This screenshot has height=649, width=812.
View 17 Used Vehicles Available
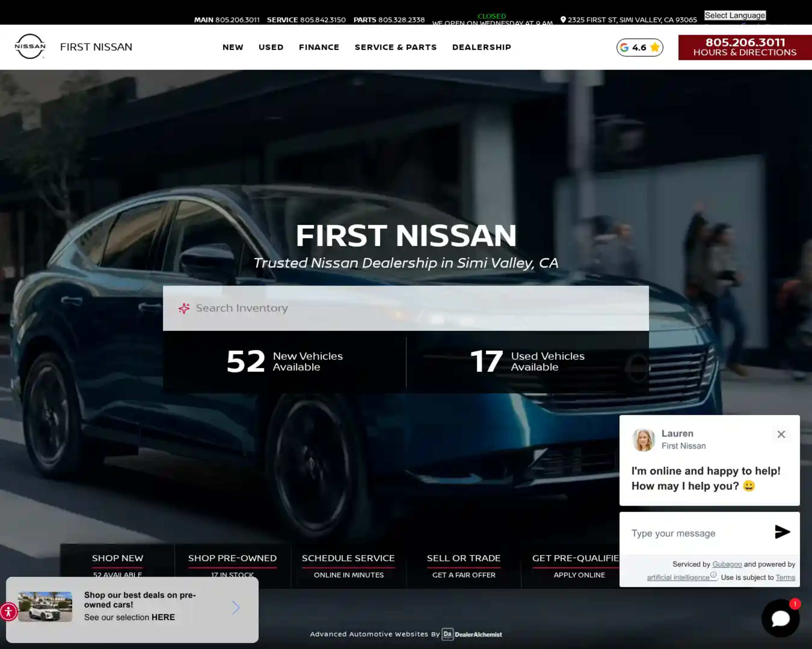(x=527, y=362)
